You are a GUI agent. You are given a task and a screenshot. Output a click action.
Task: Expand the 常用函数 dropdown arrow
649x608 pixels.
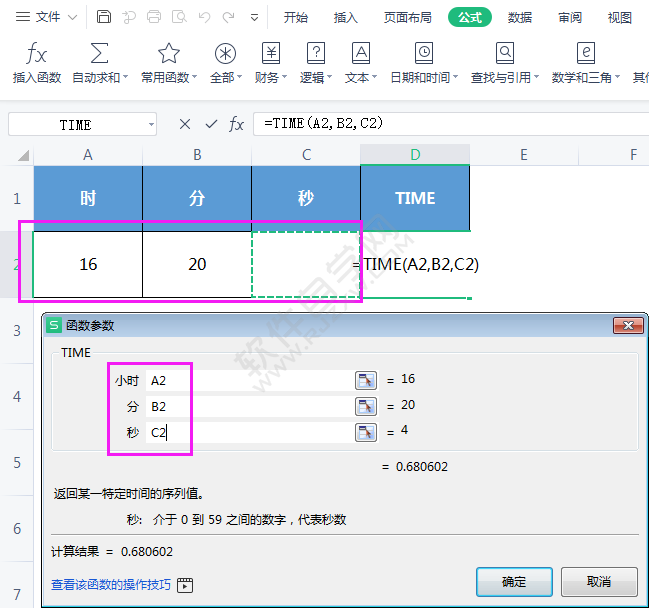(195, 77)
